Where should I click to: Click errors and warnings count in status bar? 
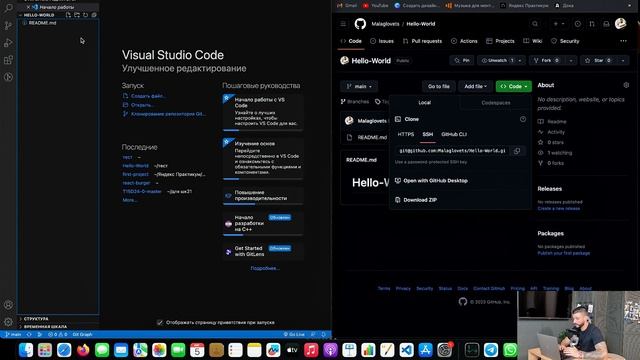click(58, 334)
